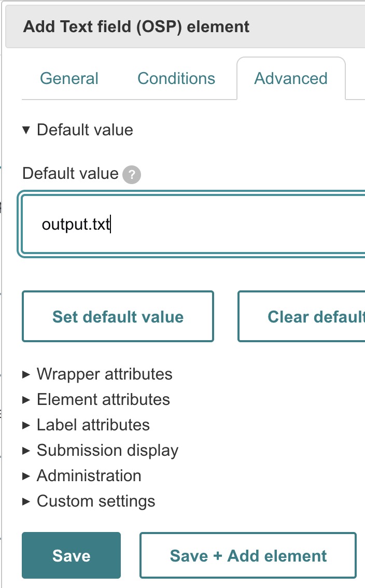The width and height of the screenshot is (365, 588).
Task: Click the arrow icon beside Administration
Action: [26, 476]
